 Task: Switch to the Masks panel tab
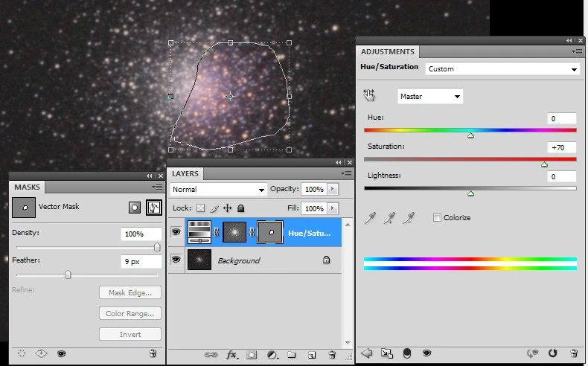point(28,187)
